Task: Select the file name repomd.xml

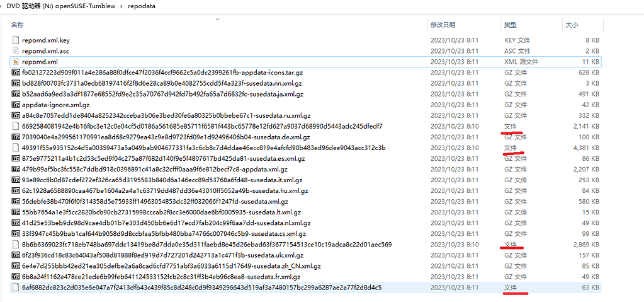Action: (x=40, y=62)
